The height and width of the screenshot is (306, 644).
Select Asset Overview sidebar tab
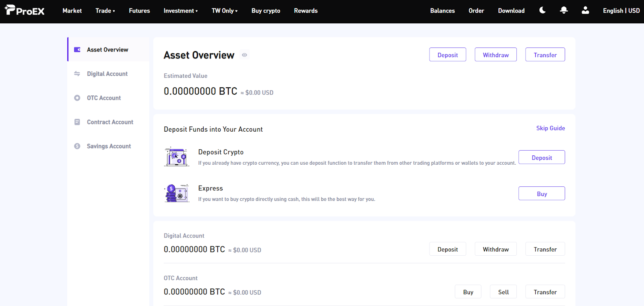pos(108,50)
